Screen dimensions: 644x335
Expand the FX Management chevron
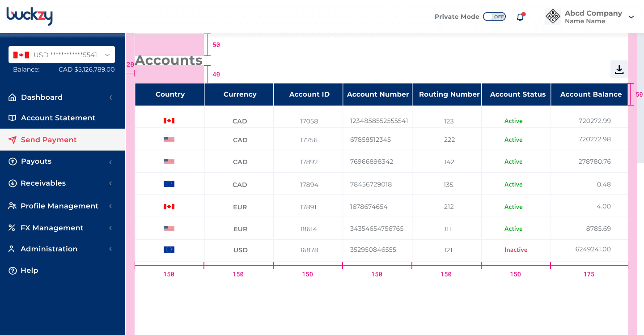pyautogui.click(x=110, y=228)
